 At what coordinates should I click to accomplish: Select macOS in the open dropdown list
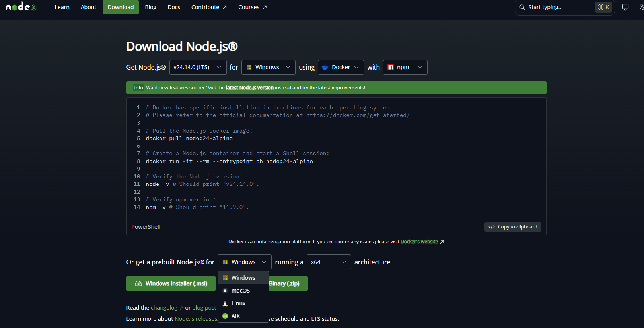[x=243, y=291]
